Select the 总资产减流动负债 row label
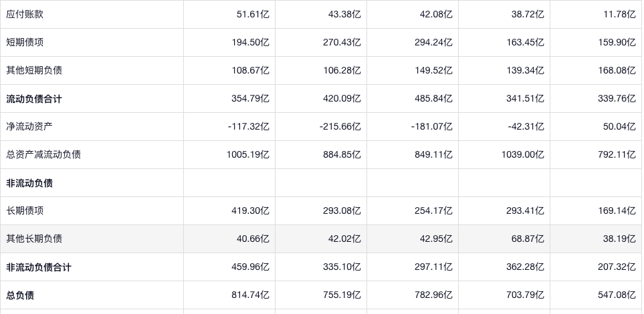Screen dimensions: 644x314 [x=43, y=154]
